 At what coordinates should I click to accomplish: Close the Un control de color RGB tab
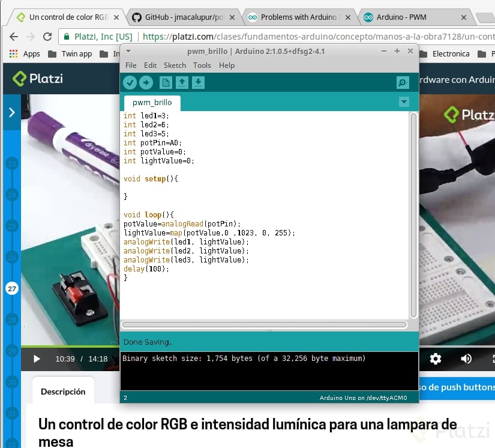(116, 17)
